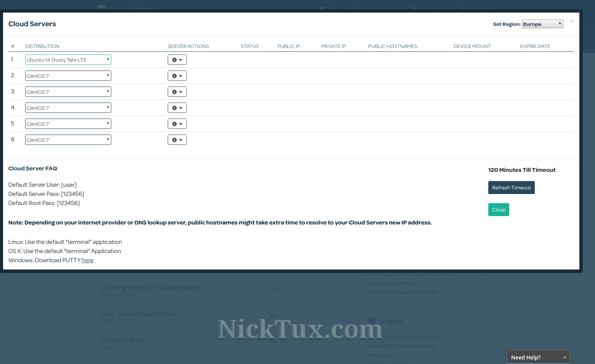Open Ubuntu 14 Trusty Tahr distribution dropdown

(68, 60)
